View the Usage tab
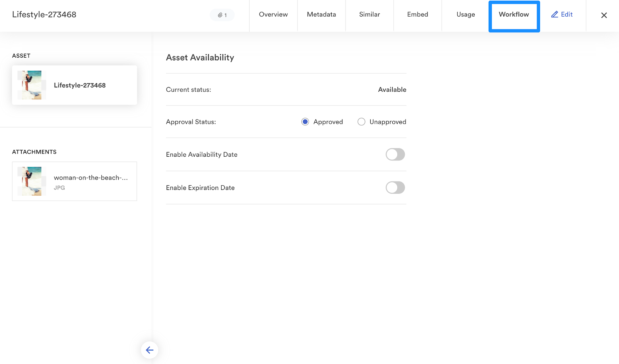Viewport: 619px width, 364px height. click(465, 15)
